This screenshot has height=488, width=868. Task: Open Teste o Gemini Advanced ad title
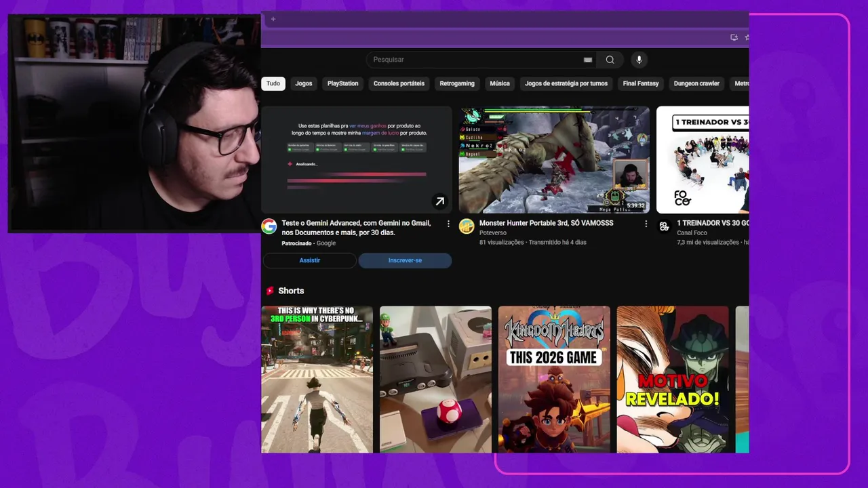(357, 228)
